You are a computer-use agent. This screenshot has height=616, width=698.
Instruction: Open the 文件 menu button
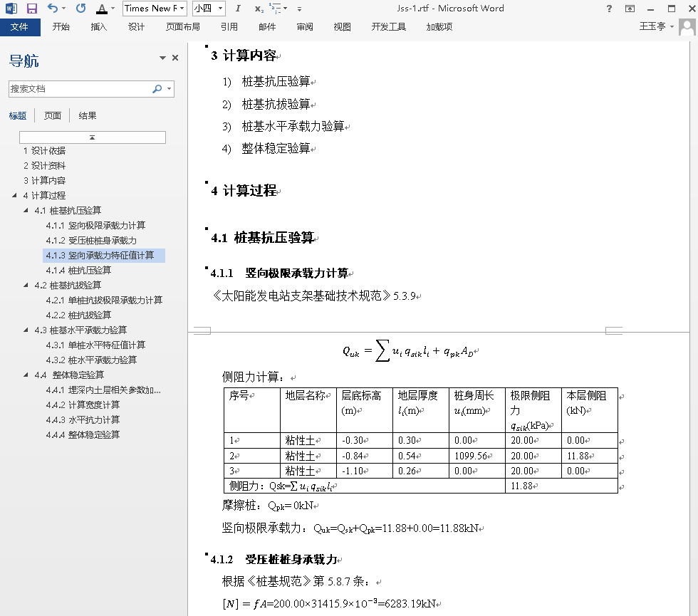tap(20, 27)
